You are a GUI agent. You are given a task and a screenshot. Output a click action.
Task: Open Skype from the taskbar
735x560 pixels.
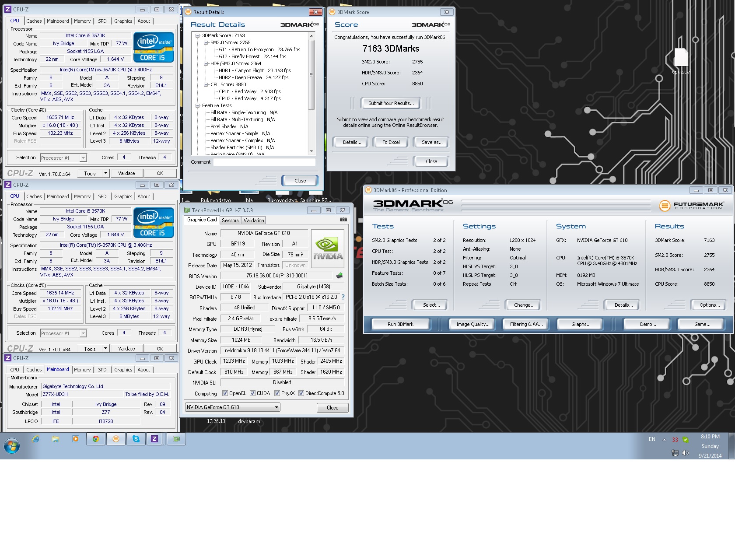point(136,439)
